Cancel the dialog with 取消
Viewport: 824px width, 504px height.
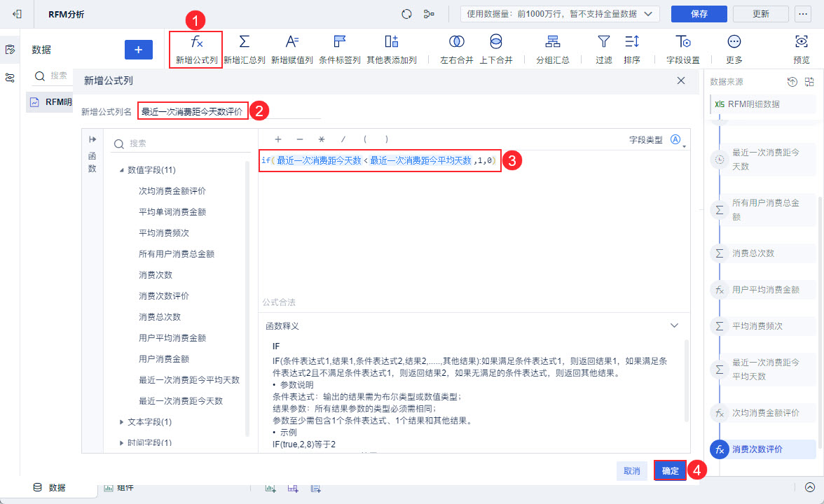(632, 471)
